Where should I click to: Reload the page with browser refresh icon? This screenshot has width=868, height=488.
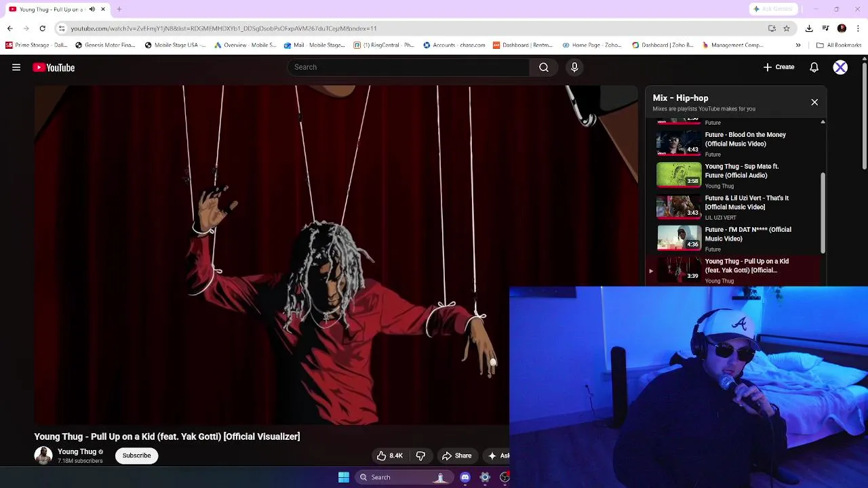(42, 28)
